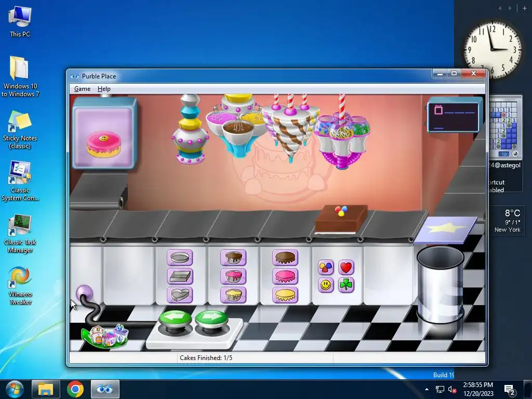Minimize the Purble Place window
Screen dimensions: 532x399
click(x=440, y=74)
